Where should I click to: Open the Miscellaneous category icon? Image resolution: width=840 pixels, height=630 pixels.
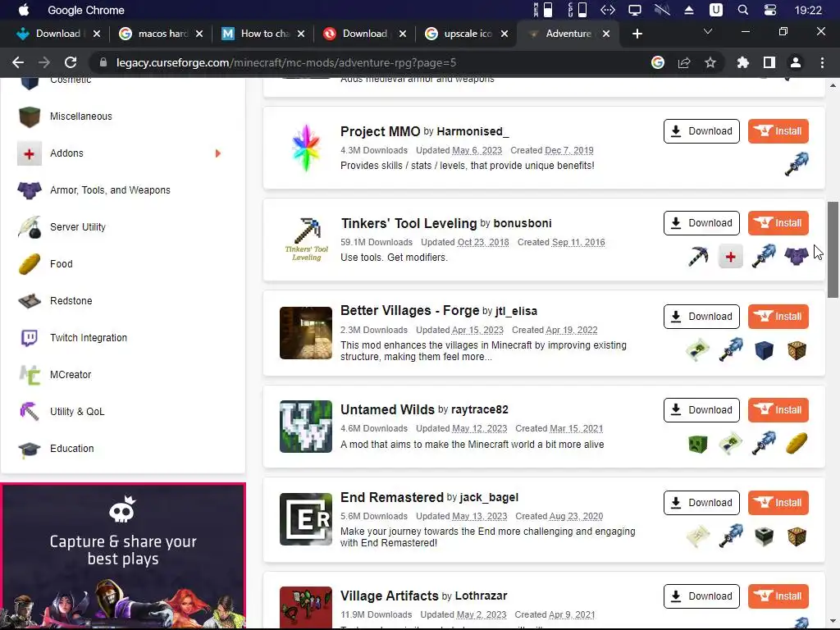(x=30, y=116)
